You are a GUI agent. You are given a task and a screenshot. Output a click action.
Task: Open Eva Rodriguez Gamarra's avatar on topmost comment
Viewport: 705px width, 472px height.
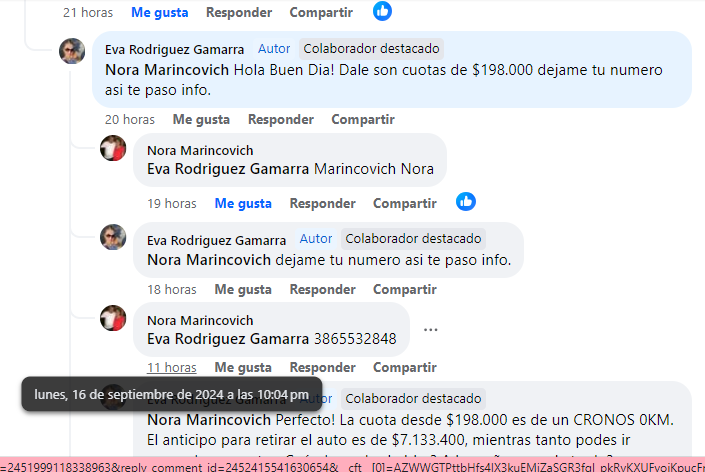coord(72,51)
